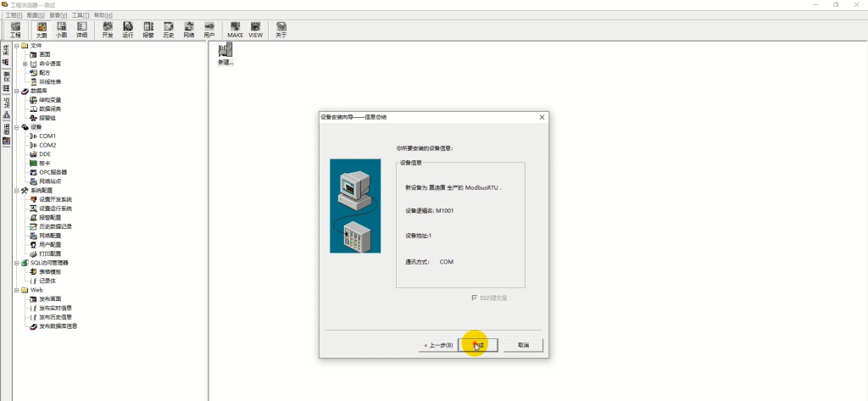
Task: Switch to 大图 large icon view
Action: coord(42,30)
